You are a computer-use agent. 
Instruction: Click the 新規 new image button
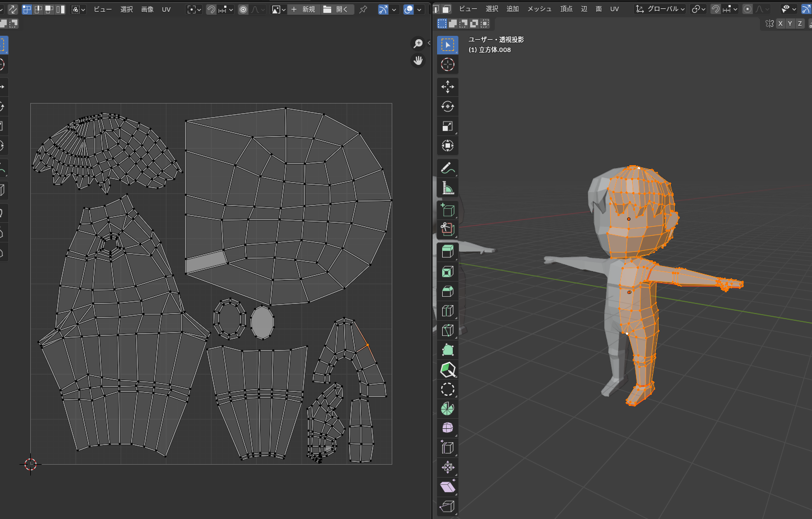(303, 10)
